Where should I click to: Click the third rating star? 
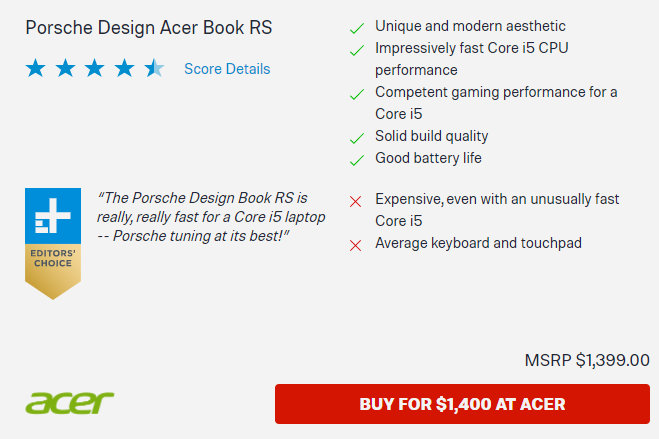click(x=95, y=69)
